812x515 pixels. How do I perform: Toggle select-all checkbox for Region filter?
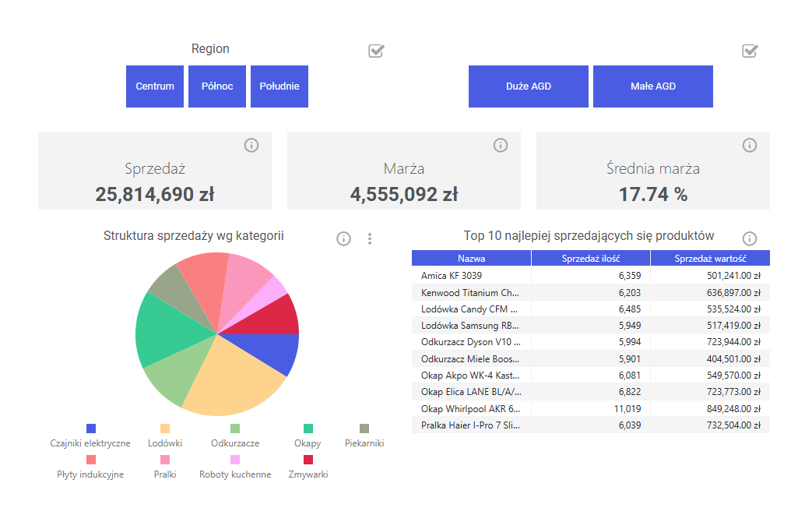[x=376, y=51]
